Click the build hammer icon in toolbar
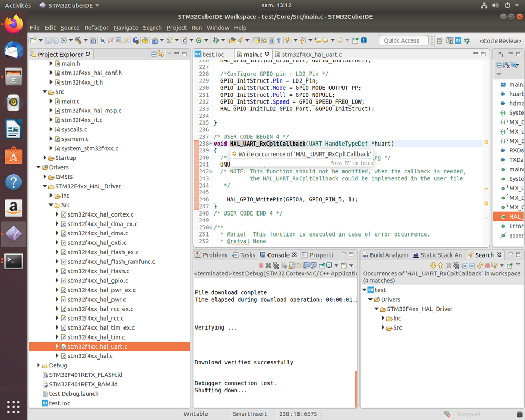This screenshot has height=420, width=525. point(78,40)
